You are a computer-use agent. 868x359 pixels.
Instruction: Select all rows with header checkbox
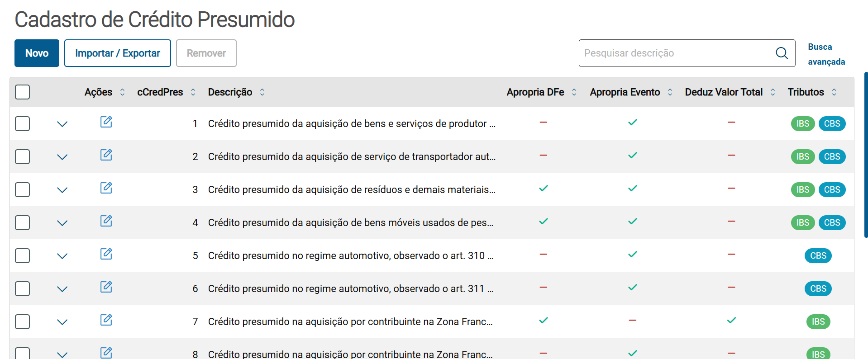(23, 92)
